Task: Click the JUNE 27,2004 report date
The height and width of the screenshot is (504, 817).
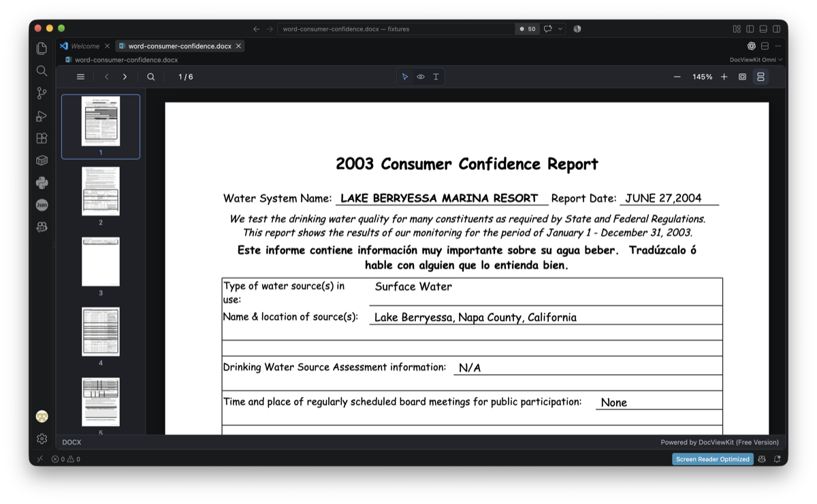Action: [663, 198]
